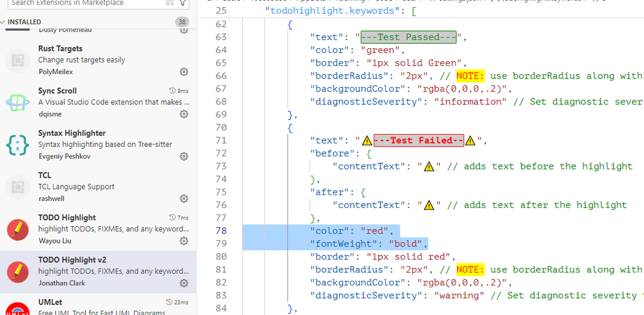
Task: Open the TODO Highlight v2 manage gear
Action: [x=184, y=283]
